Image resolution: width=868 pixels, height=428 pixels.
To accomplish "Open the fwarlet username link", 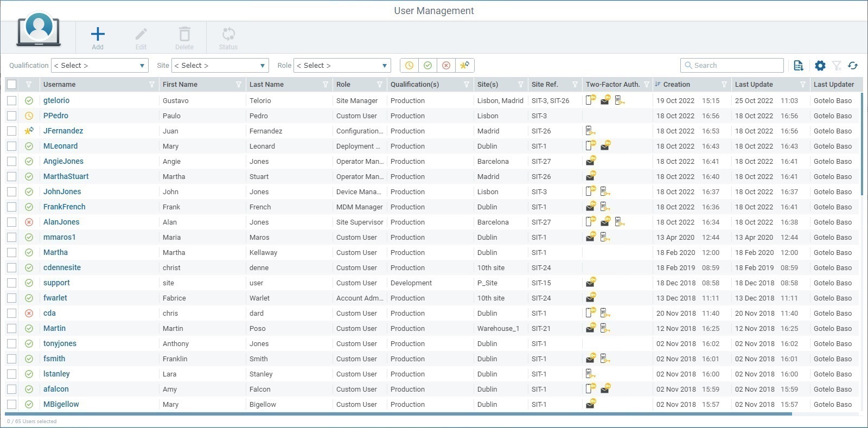I will [55, 298].
